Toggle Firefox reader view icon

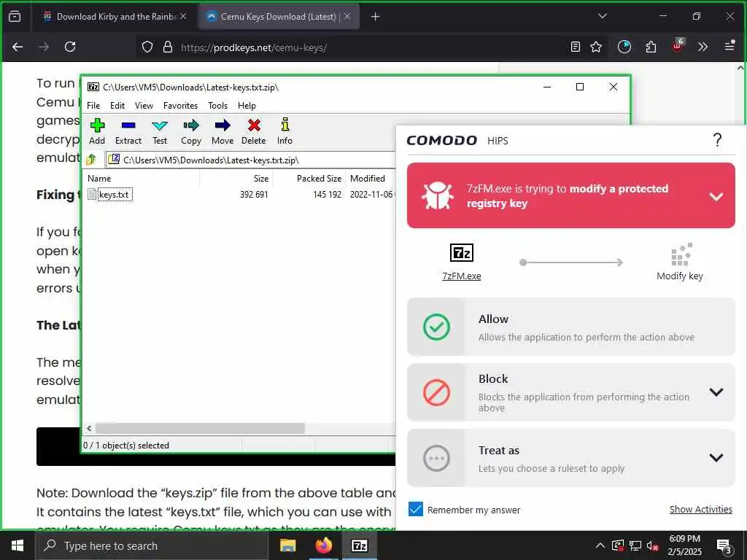(576, 47)
